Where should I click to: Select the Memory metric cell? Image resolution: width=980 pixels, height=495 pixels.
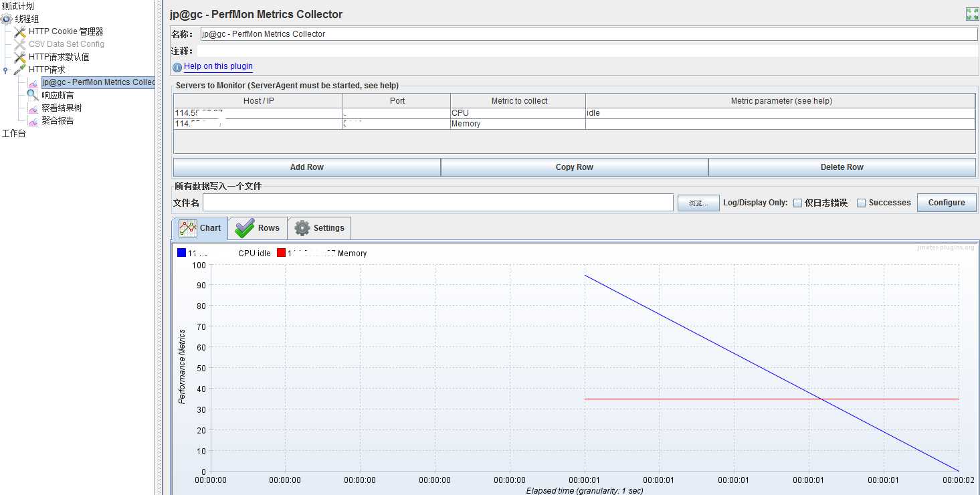pos(518,124)
